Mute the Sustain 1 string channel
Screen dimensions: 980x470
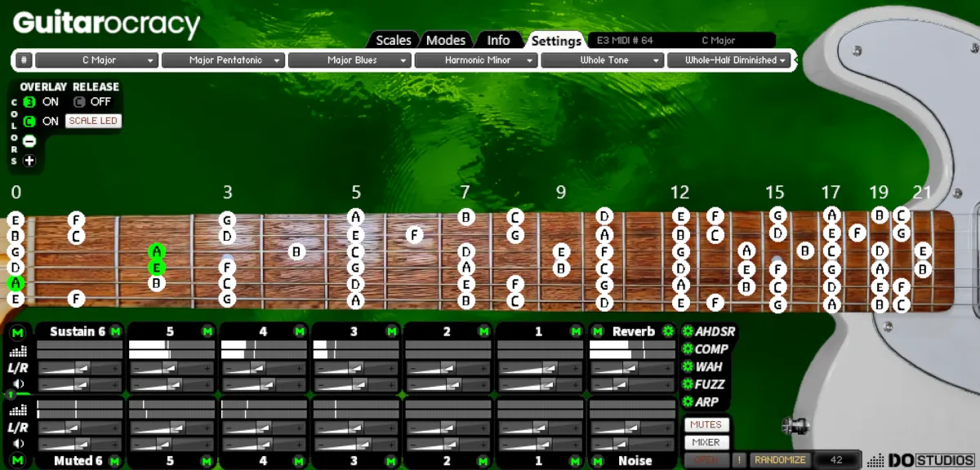click(x=576, y=331)
